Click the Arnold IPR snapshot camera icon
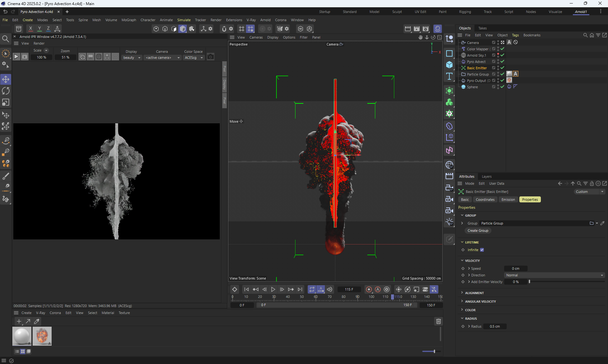Viewport: 608px width, 364px height. [210, 57]
